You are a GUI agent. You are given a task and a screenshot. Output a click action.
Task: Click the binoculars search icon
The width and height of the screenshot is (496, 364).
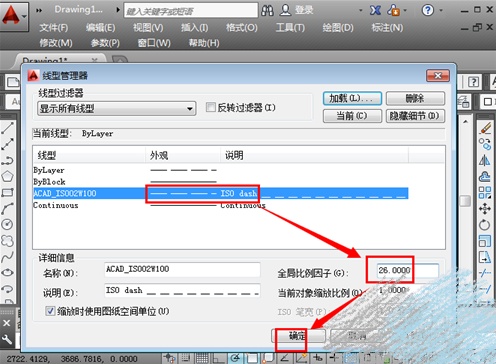(267, 10)
